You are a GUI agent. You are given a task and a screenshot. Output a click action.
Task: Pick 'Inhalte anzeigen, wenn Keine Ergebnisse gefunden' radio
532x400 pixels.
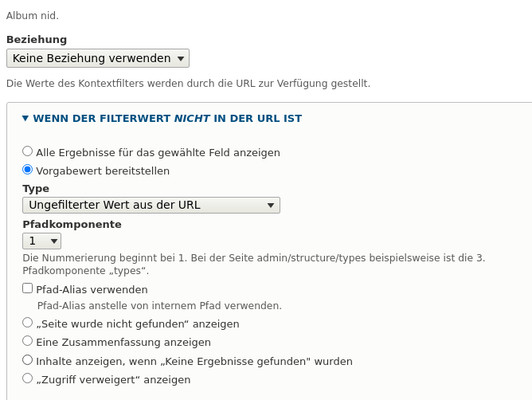[x=28, y=360]
